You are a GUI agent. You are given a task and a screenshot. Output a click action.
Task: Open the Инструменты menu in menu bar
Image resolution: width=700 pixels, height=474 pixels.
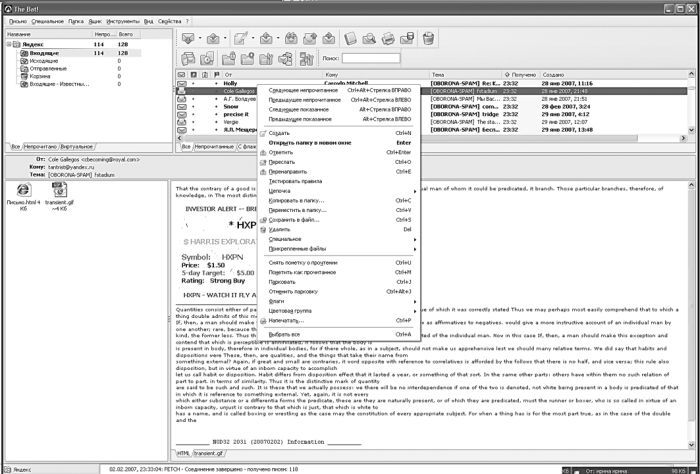pyautogui.click(x=123, y=21)
